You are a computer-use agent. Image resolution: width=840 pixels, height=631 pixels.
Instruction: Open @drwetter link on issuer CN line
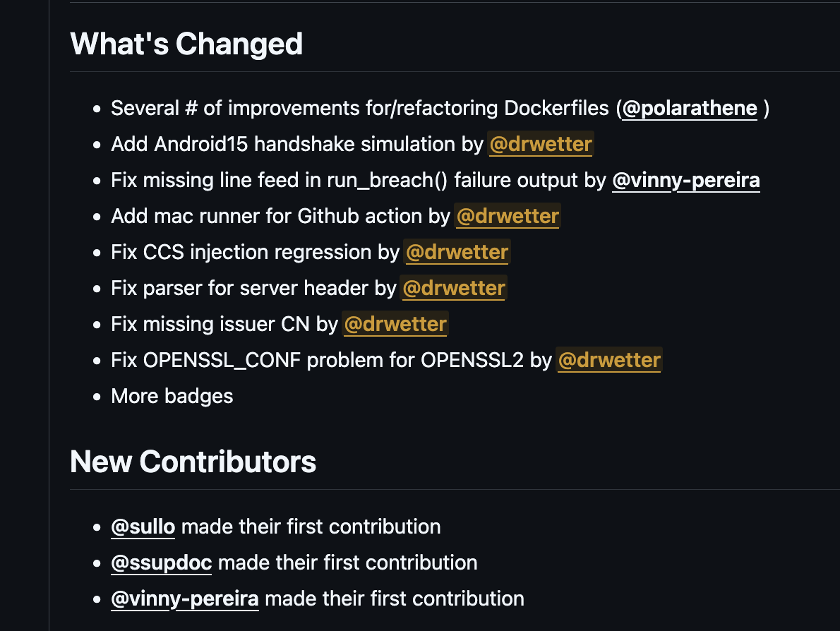click(x=395, y=324)
